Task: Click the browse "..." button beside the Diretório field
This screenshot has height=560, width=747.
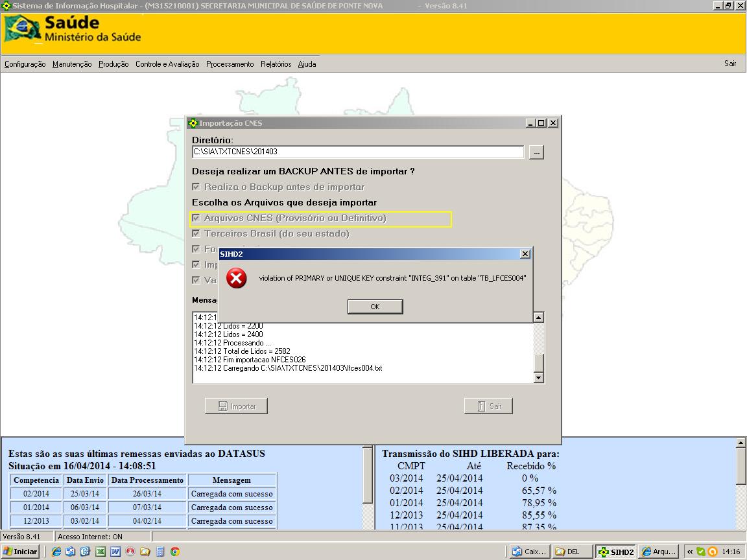Action: [x=536, y=152]
